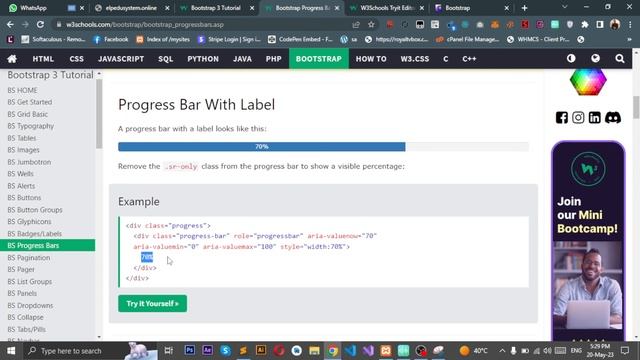
Task: Switch to the last Bootstrap tab
Action: [x=471, y=8]
